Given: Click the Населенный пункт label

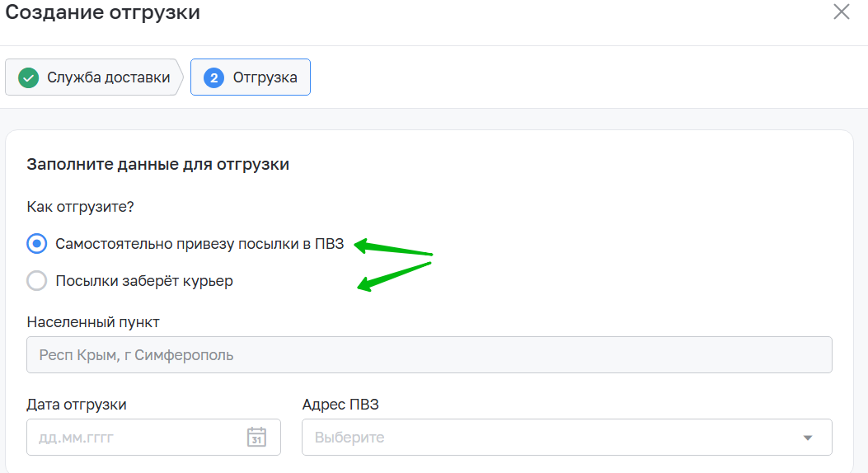Looking at the screenshot, I should point(93,322).
